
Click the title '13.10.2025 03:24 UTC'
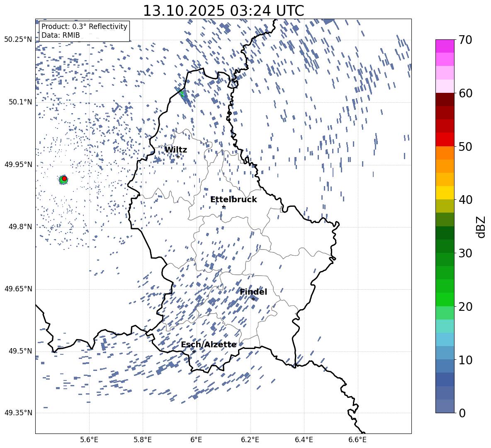click(x=223, y=11)
